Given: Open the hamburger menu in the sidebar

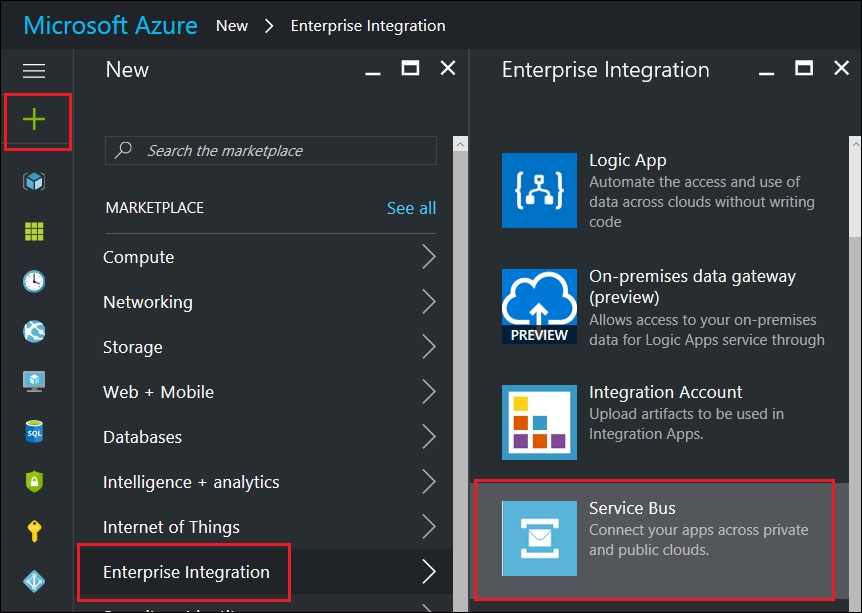Looking at the screenshot, I should [34, 70].
